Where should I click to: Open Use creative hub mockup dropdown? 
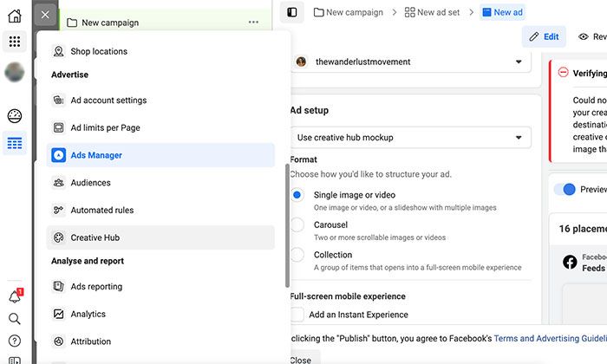coord(411,138)
